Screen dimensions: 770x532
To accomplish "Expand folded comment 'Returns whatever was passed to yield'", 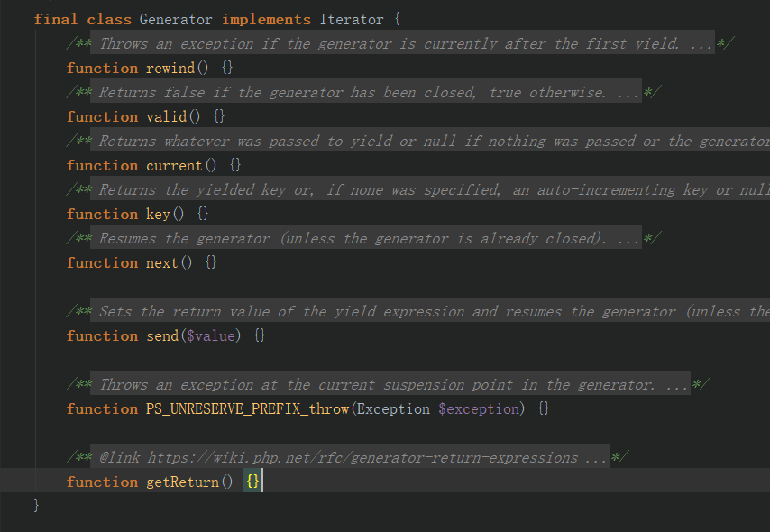I will [x=430, y=141].
